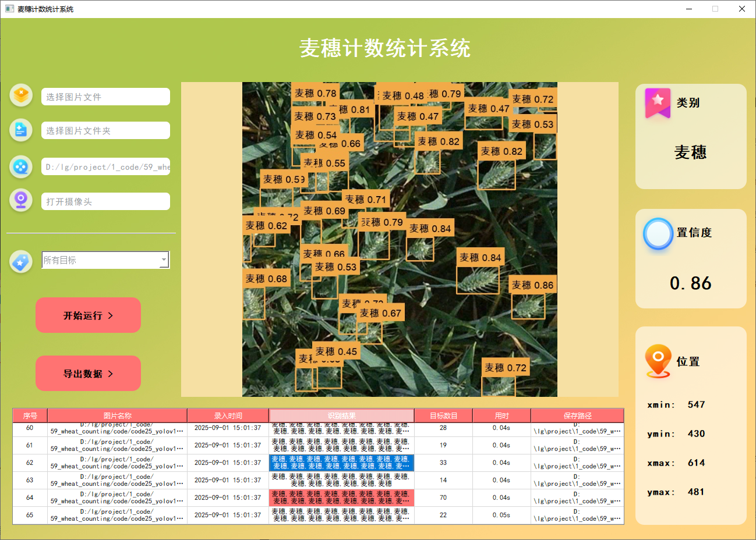Click the 开始运行 button
The image size is (756, 540).
click(x=88, y=315)
